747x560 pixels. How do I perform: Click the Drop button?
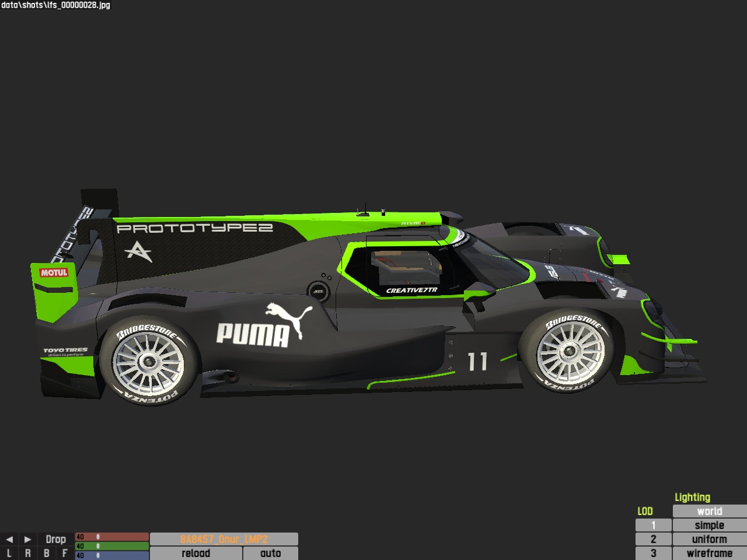55,539
